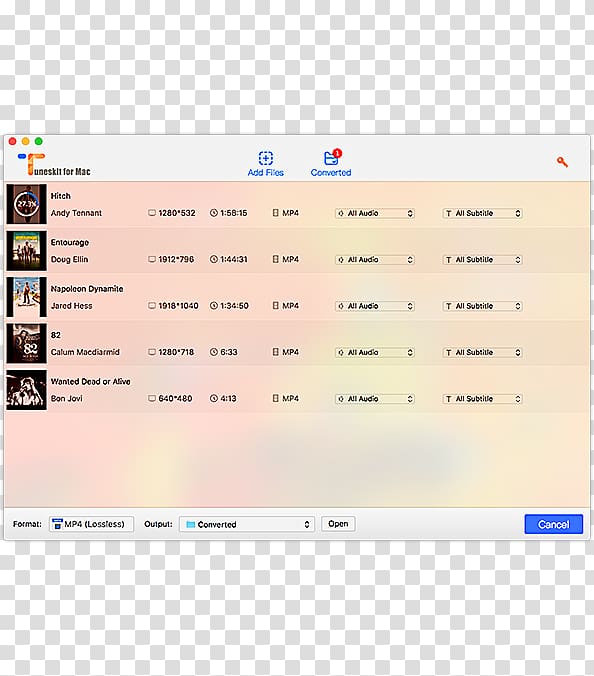
Task: Open All Subtitle dropdown for Bon Jovi video
Action: pyautogui.click(x=482, y=399)
